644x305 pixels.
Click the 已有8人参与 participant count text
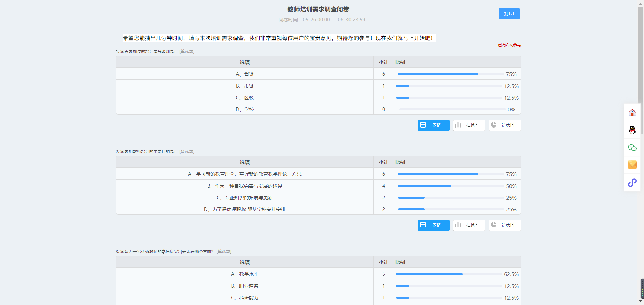(509, 45)
